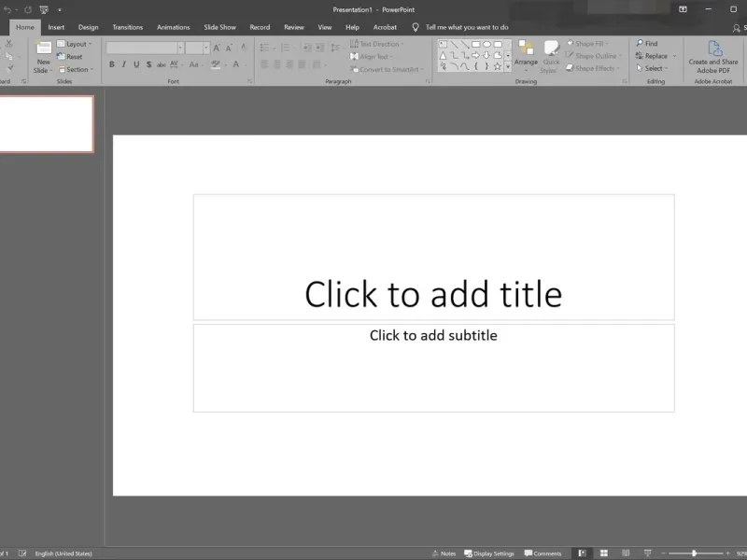Image resolution: width=747 pixels, height=560 pixels.
Task: Click the 'Click to add title' placeholder
Action: [433, 258]
